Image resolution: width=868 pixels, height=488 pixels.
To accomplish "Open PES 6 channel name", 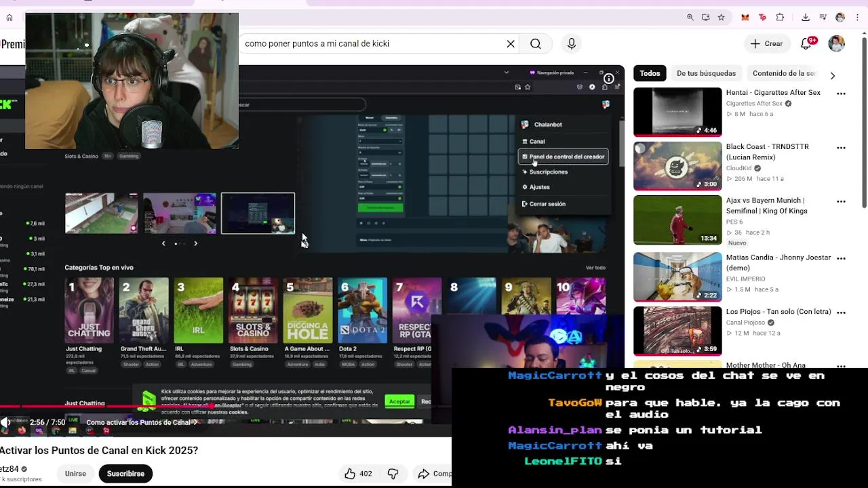I will click(734, 222).
